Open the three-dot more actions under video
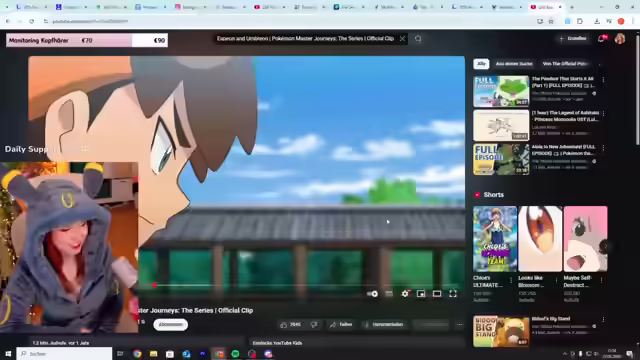The height and width of the screenshot is (360, 640). point(460,325)
